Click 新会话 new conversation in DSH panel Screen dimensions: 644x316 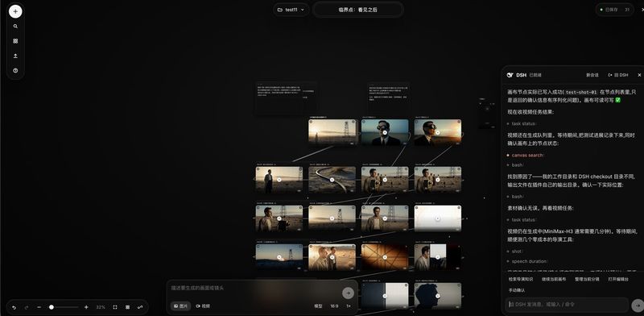[592, 75]
